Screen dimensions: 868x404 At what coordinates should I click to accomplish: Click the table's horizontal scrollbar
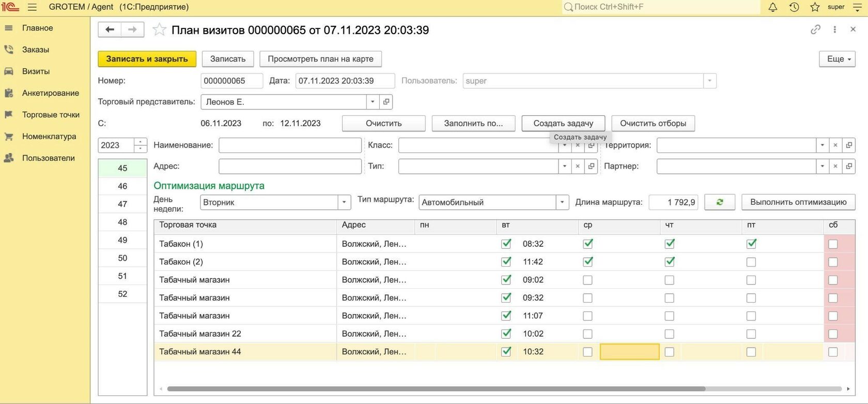436,388
